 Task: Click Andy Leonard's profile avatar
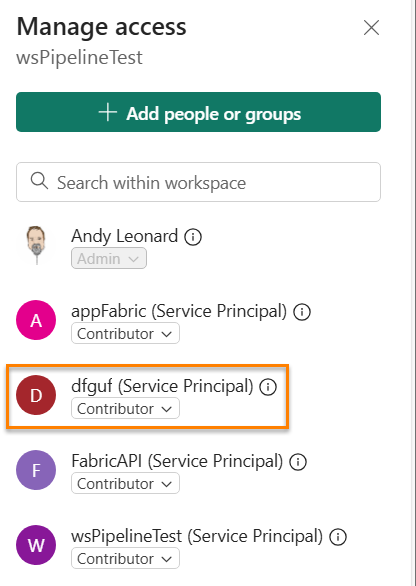(36, 245)
